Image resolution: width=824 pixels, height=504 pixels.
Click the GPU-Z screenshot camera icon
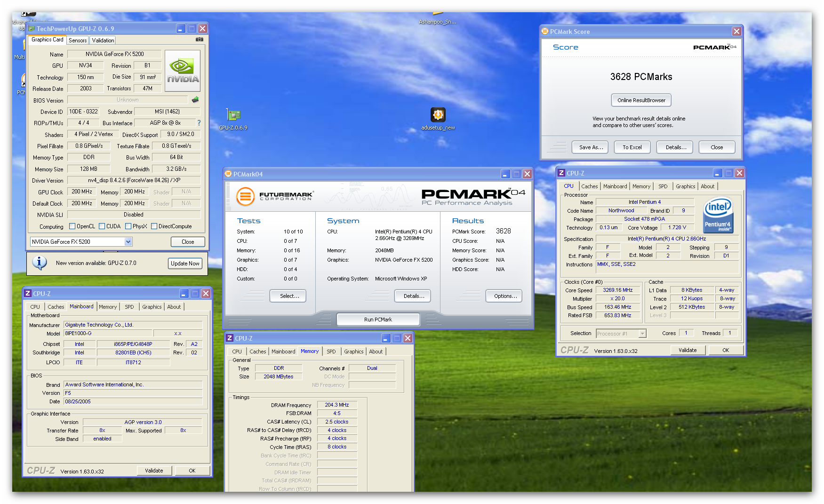click(200, 40)
